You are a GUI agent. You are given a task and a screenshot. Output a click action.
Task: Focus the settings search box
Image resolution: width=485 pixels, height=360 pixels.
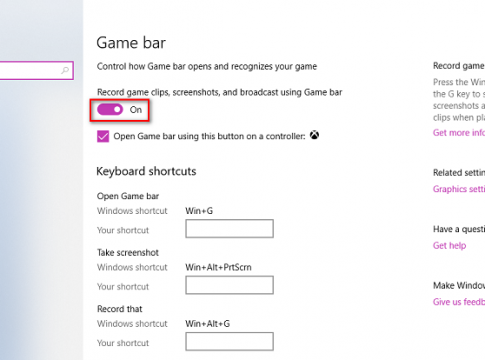[x=36, y=70]
